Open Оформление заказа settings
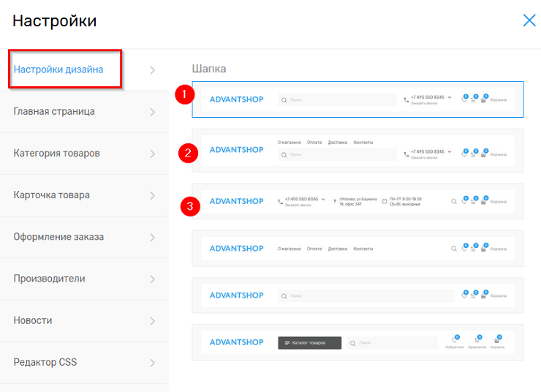Screen dimensions: 541x392 pos(58,237)
